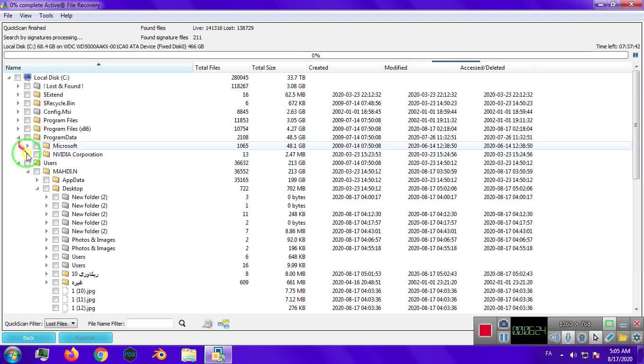Tick the checkbox next to 1 (10).jpg
The width and height of the screenshot is (644, 364).
coord(55,291)
